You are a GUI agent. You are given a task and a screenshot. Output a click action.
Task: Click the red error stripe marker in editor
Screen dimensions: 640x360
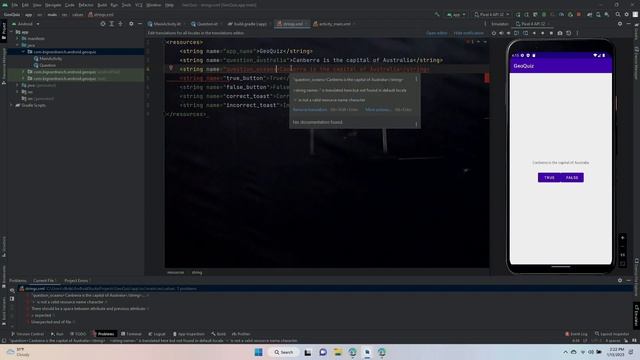487,78
